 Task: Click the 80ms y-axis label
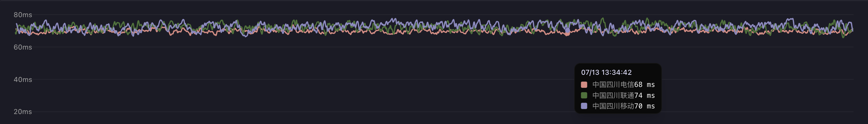(x=22, y=15)
